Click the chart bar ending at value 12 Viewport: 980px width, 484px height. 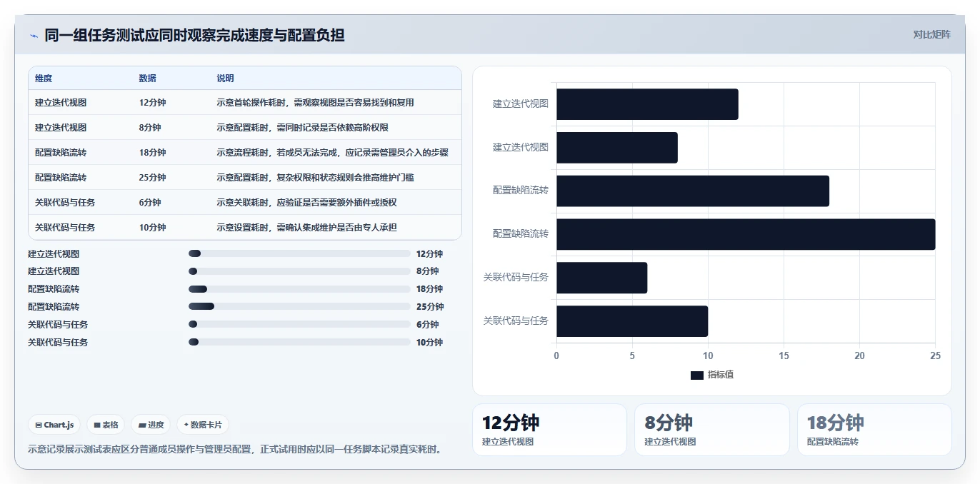click(647, 104)
